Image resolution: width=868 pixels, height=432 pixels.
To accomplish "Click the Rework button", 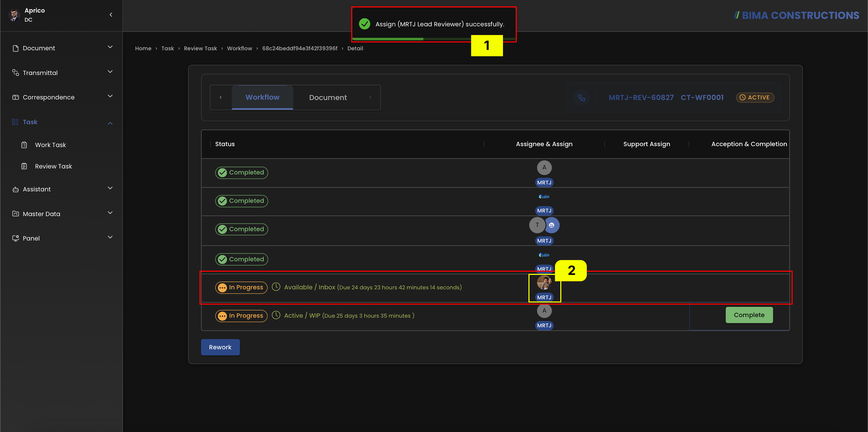I will (x=220, y=347).
